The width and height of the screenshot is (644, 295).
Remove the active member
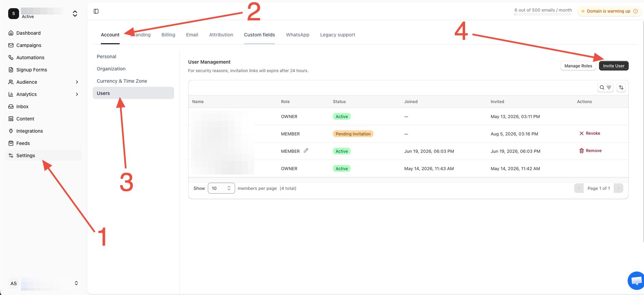pos(591,151)
